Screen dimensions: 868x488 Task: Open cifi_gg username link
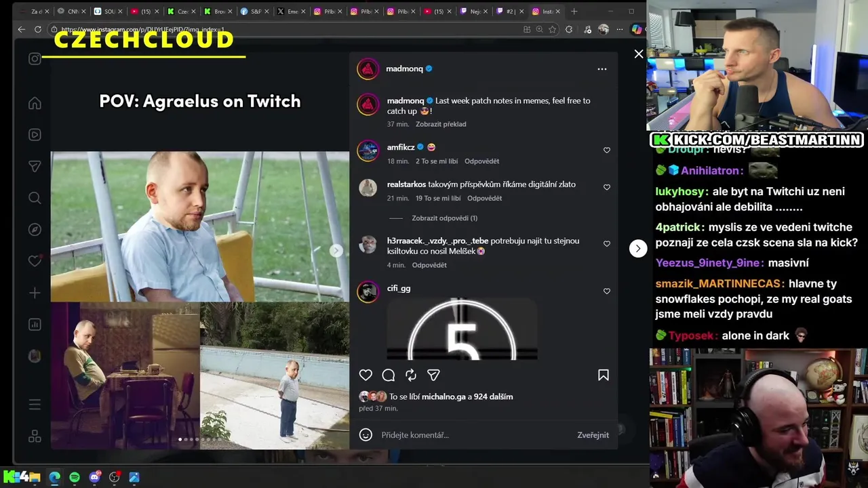(399, 289)
